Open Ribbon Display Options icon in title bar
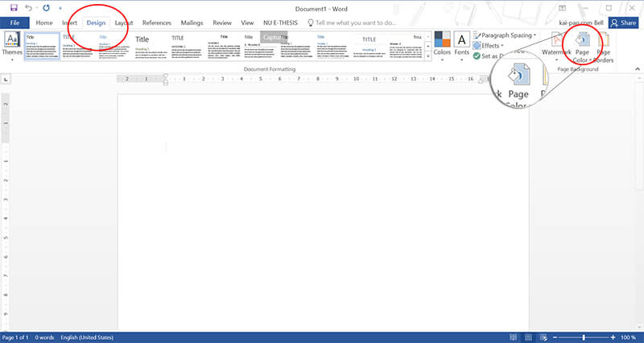 (x=562, y=8)
